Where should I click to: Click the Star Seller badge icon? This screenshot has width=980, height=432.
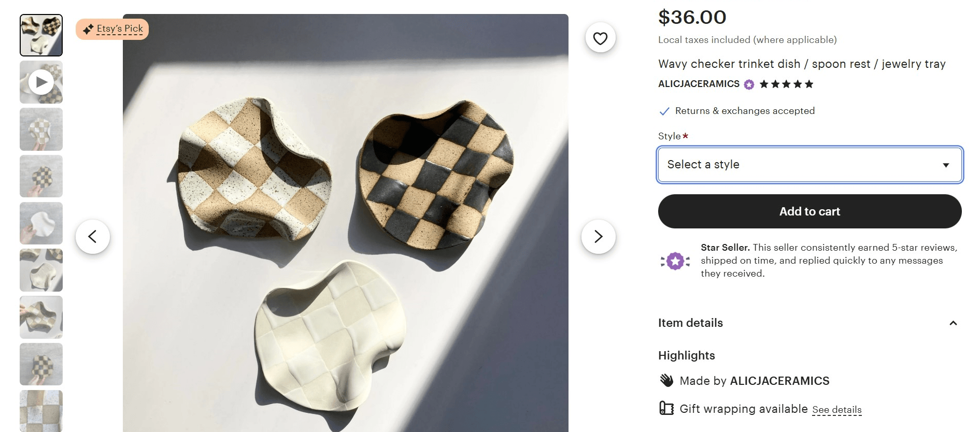[674, 261]
